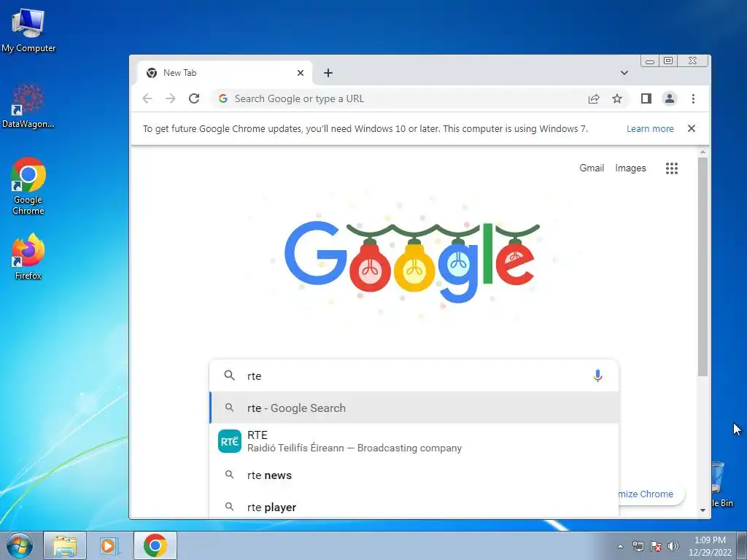
Task: Click the Customize Chrome button
Action: click(651, 494)
